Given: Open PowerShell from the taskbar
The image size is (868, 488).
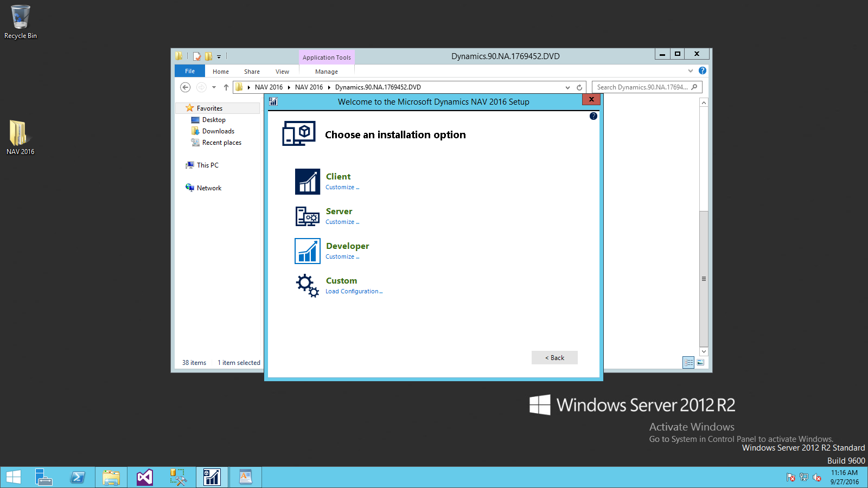Looking at the screenshot, I should 78,477.
